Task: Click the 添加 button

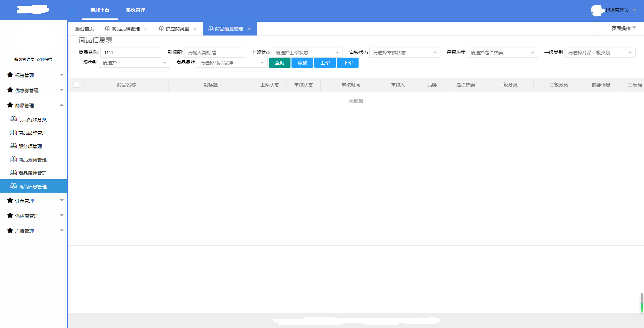Action: (x=302, y=63)
